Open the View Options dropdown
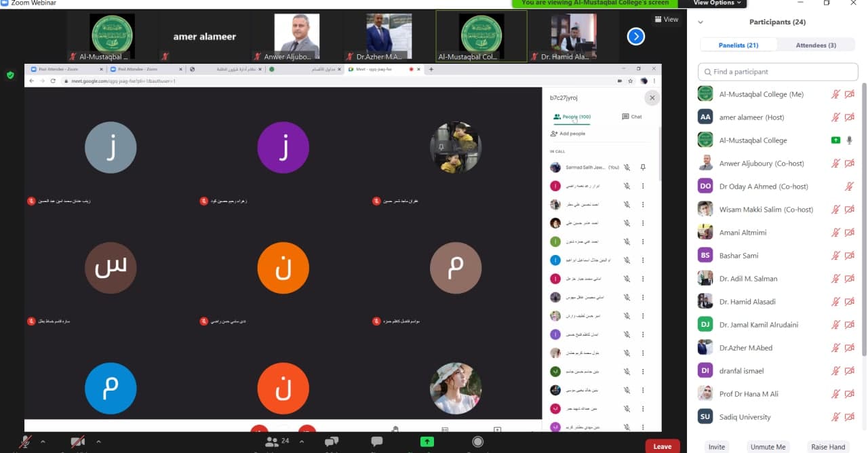 pos(716,3)
